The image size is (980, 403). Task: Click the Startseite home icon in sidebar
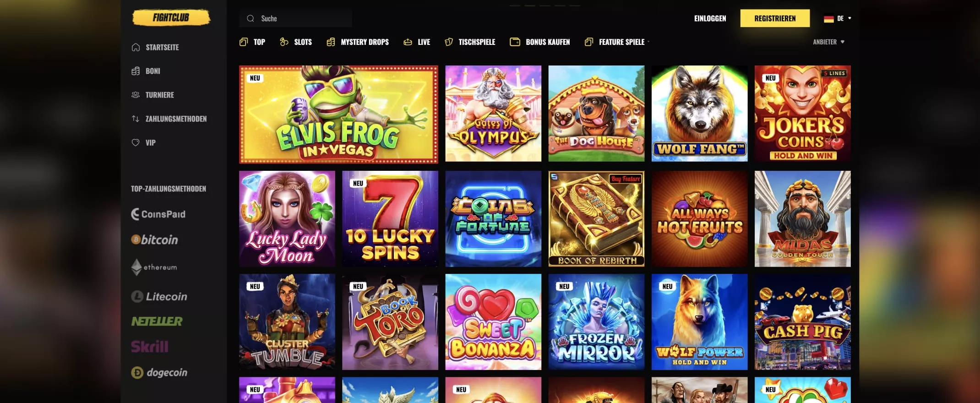coord(136,47)
